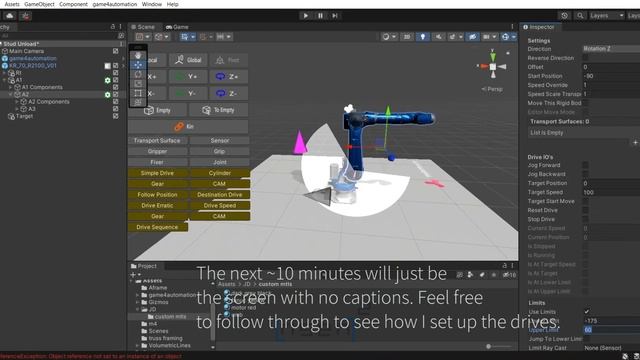Expand the A3 tree item
The height and width of the screenshot is (360, 640).
[17, 109]
